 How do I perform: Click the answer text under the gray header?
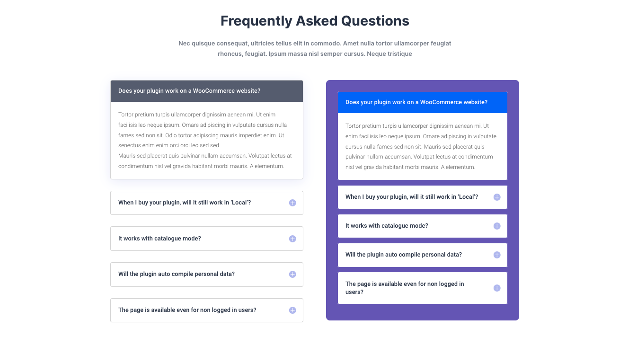coord(205,141)
